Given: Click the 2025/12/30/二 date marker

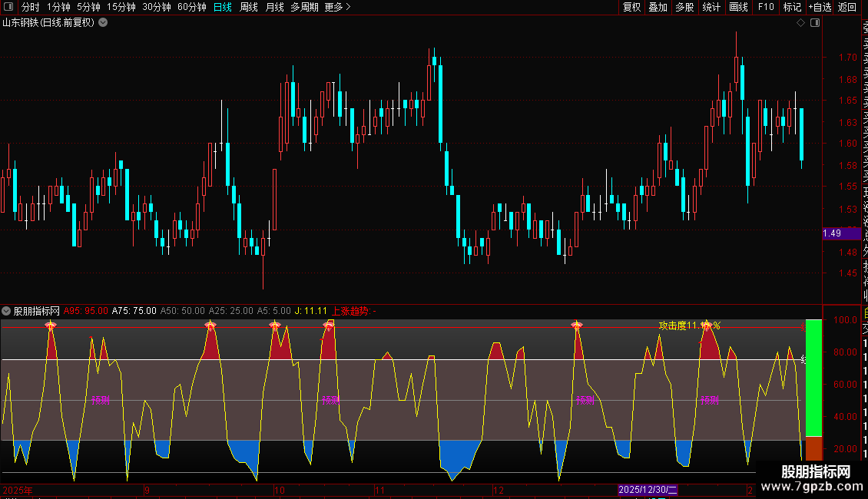Looking at the screenshot, I should pyautogui.click(x=648, y=490).
